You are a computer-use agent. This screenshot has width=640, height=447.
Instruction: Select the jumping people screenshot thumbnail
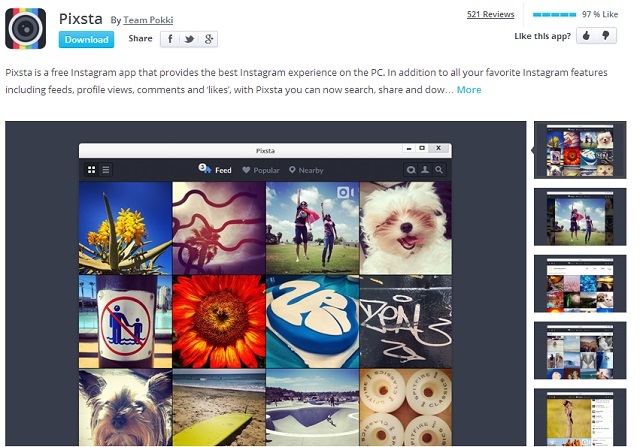click(580, 217)
